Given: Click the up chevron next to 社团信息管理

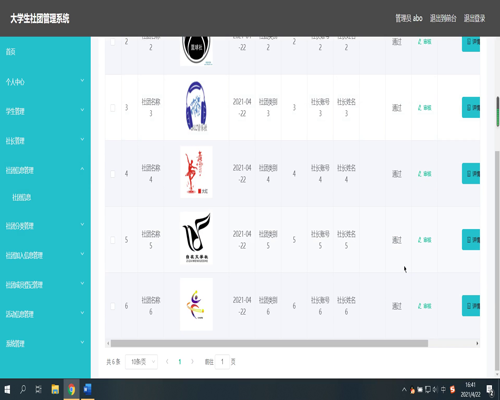Looking at the screenshot, I should tap(82, 169).
